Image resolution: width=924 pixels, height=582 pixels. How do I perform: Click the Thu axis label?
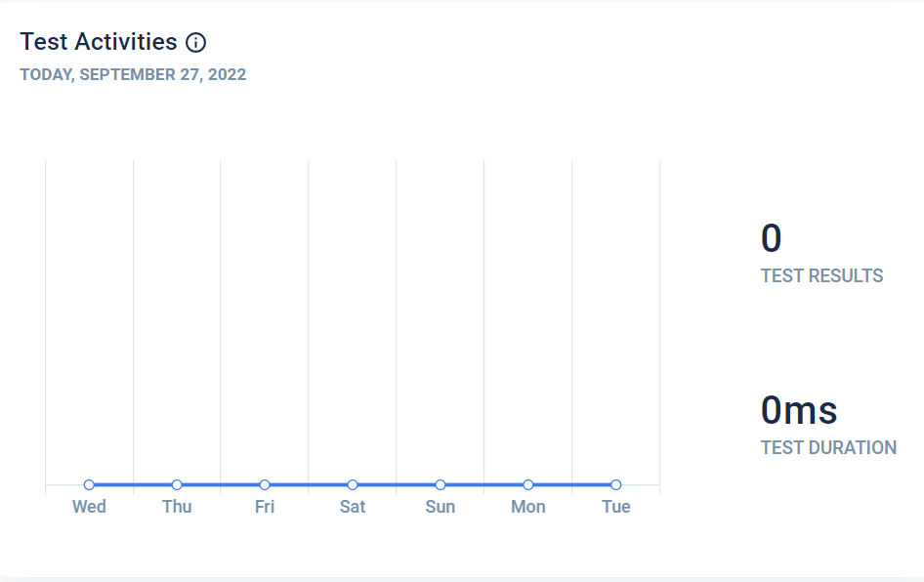[x=177, y=507]
